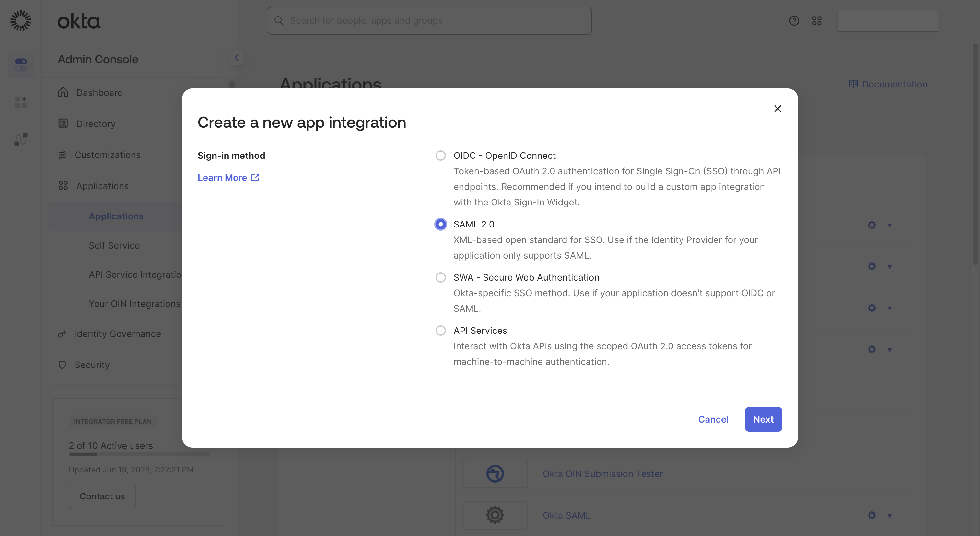Viewport: 980px width, 536px height.
Task: Click the Security shield icon
Action: click(63, 365)
